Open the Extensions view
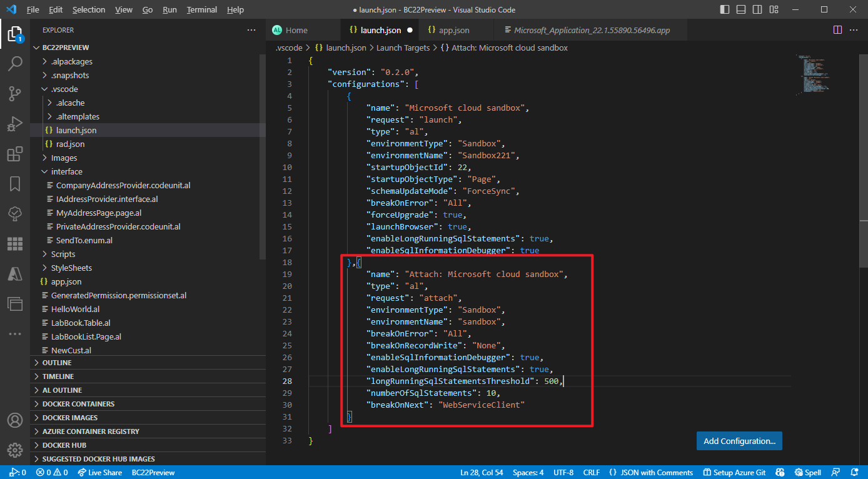This screenshot has height=479, width=868. (15, 153)
